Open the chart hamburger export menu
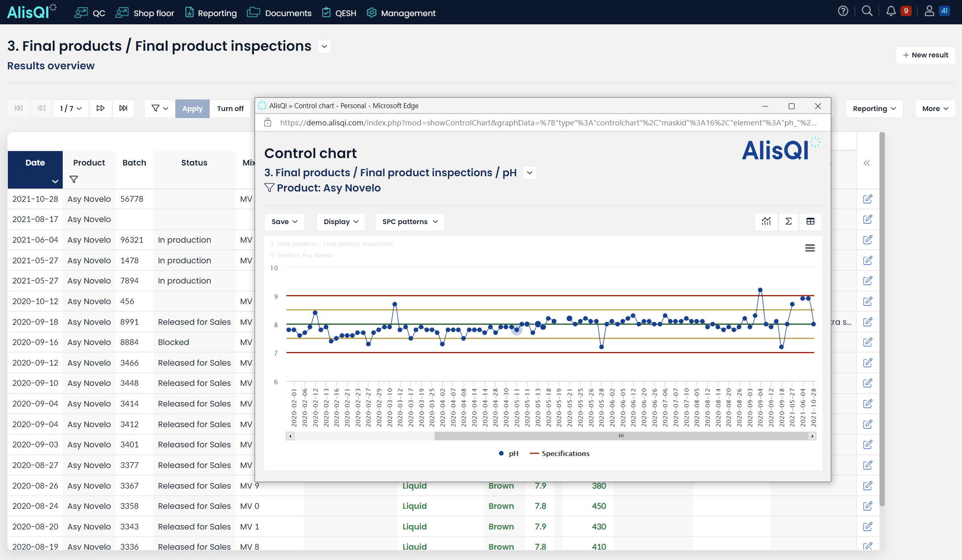This screenshot has width=962, height=560. 810,248
